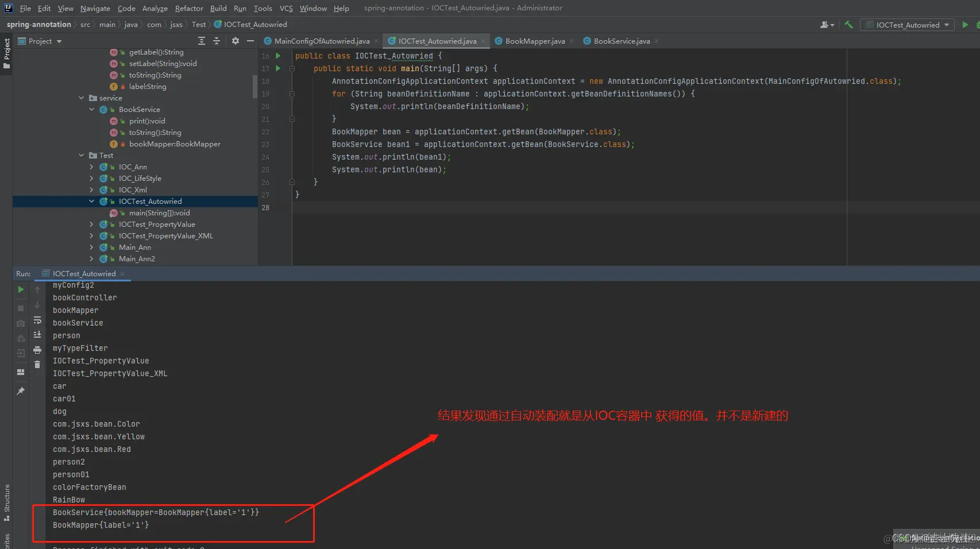Clear console with the trash icon
This screenshot has width=980, height=549.
37,364
